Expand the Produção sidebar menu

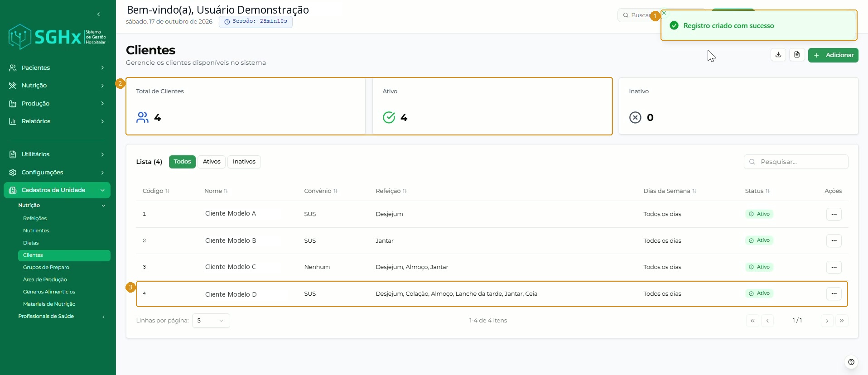(57, 103)
